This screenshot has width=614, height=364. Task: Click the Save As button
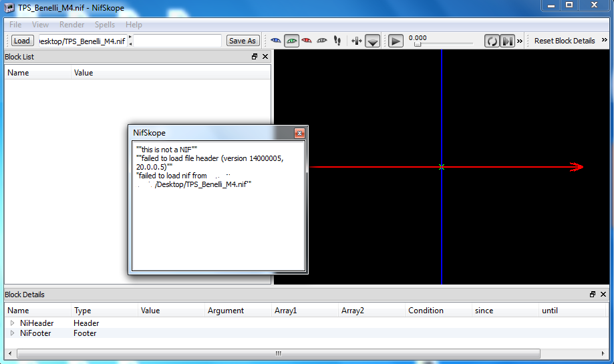(243, 41)
